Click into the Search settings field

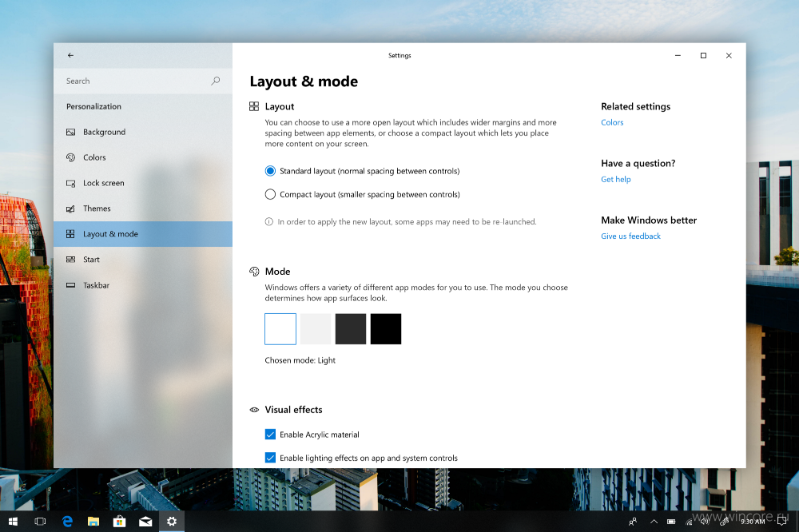(143, 81)
